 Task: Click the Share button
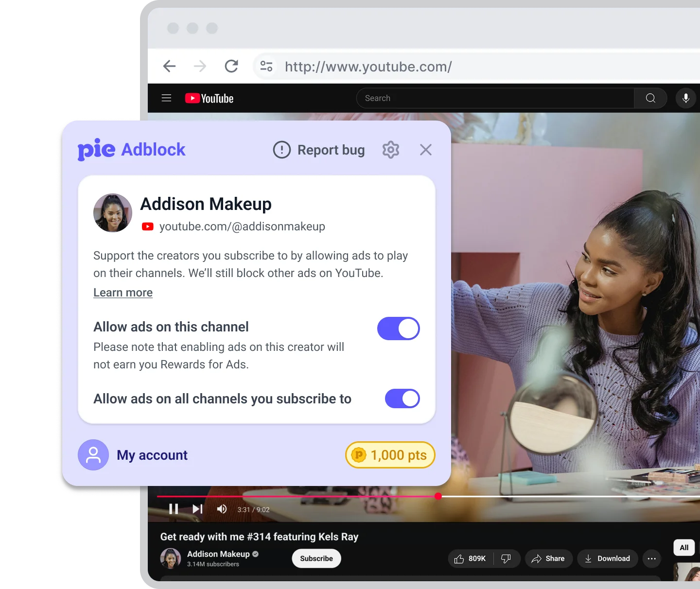[x=548, y=559]
